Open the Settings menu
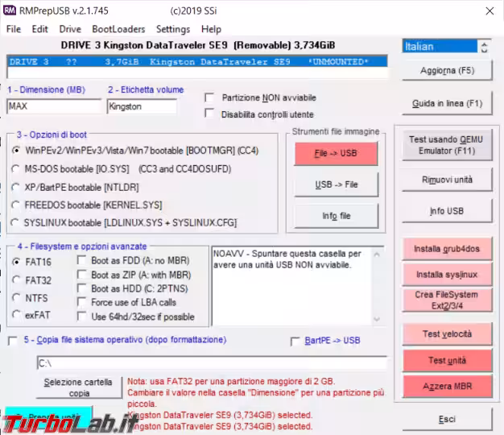 [x=173, y=29]
